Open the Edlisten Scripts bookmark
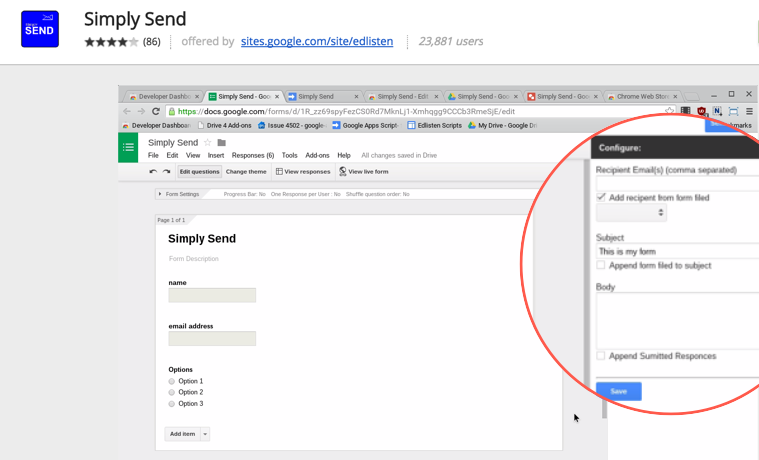This screenshot has height=460, width=759. pos(434,125)
